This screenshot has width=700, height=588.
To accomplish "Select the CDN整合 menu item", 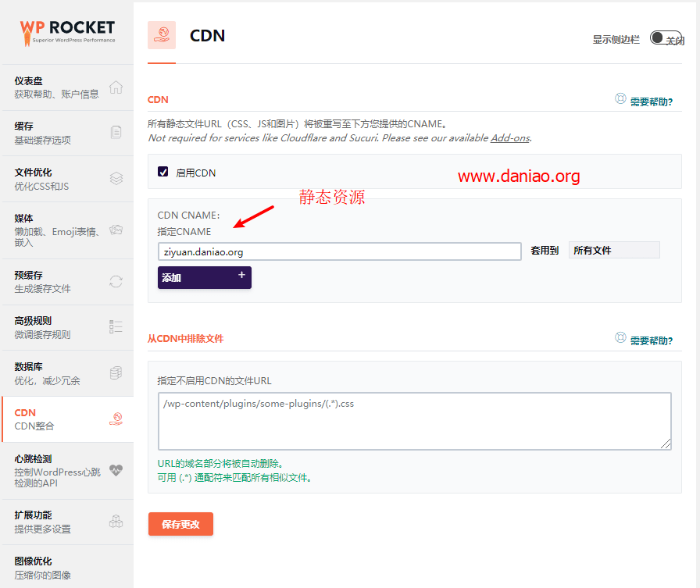I will point(68,419).
